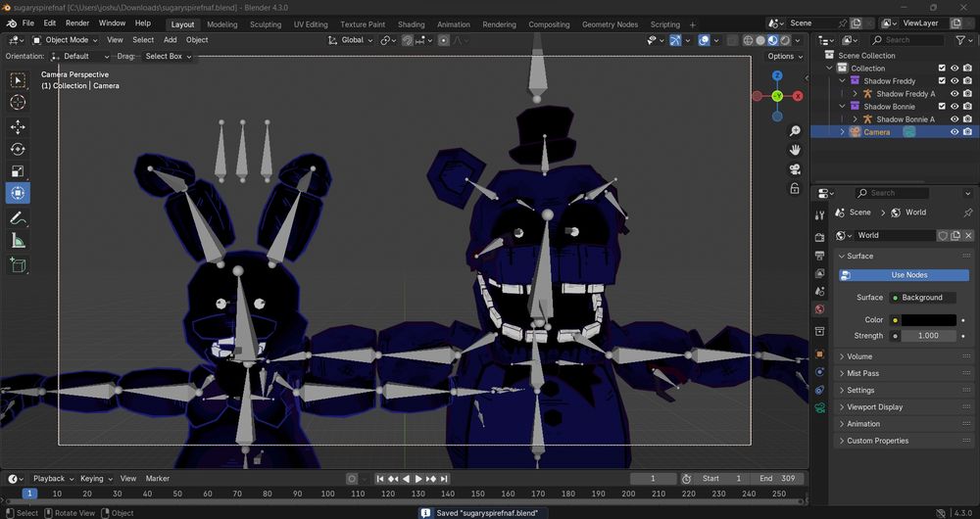Hide Shadow Bonnie collection with eye icon
The height and width of the screenshot is (519, 980).
[x=955, y=107]
